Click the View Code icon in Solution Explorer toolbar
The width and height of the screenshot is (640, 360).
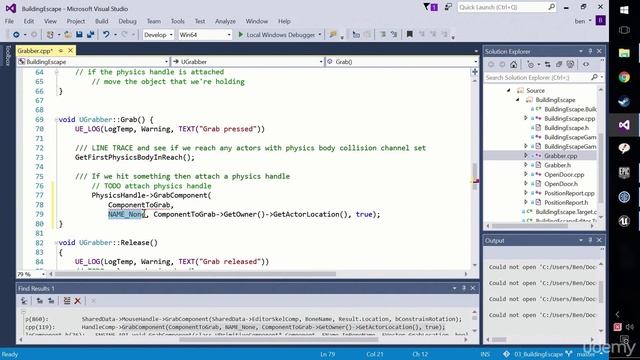pyautogui.click(x=586, y=64)
